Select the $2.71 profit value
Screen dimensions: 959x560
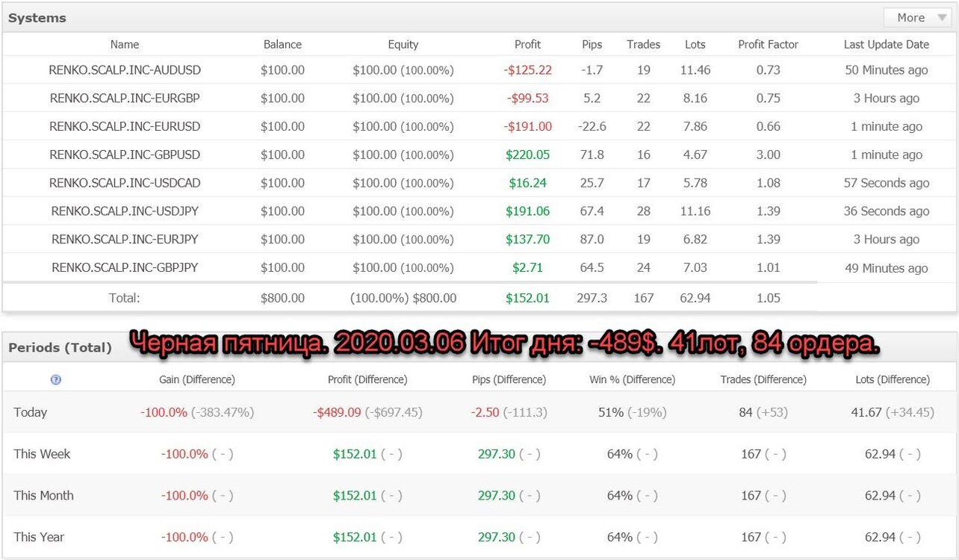pos(527,267)
